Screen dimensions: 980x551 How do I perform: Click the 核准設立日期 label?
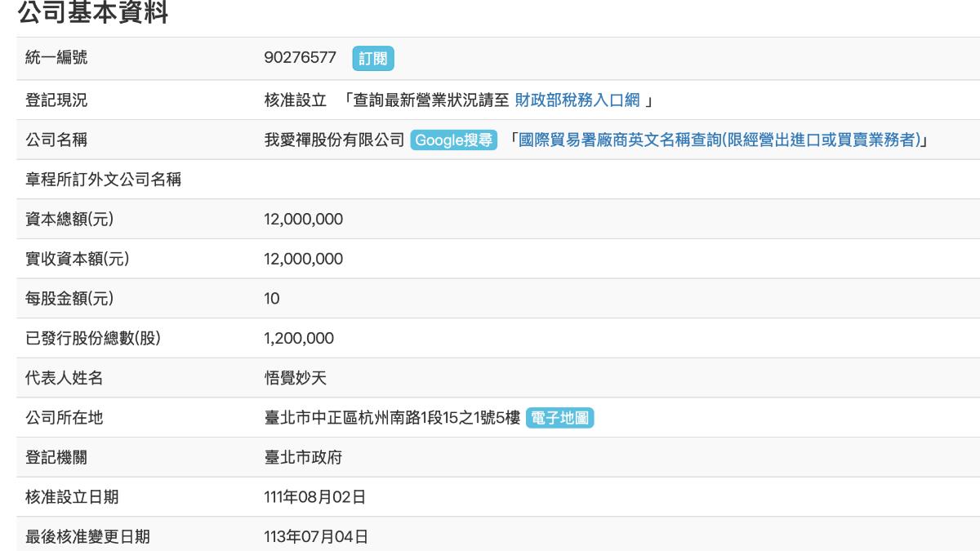click(72, 497)
